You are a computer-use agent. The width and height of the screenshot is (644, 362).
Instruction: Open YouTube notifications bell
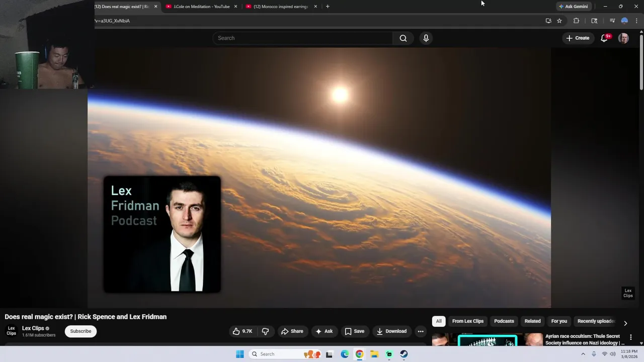click(604, 38)
